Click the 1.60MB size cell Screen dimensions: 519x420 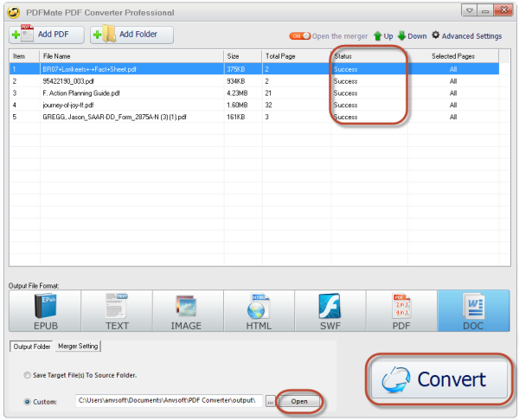(x=237, y=105)
